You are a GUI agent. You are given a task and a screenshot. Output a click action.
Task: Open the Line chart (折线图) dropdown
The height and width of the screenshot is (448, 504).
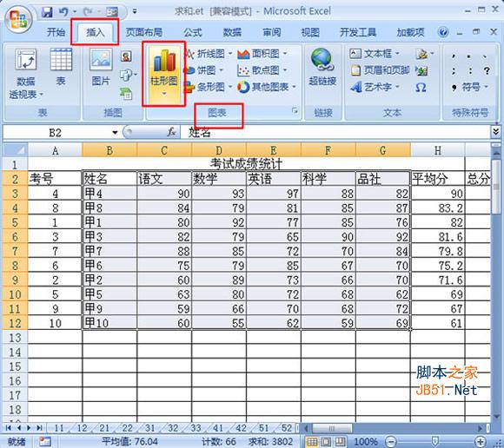tap(209, 54)
